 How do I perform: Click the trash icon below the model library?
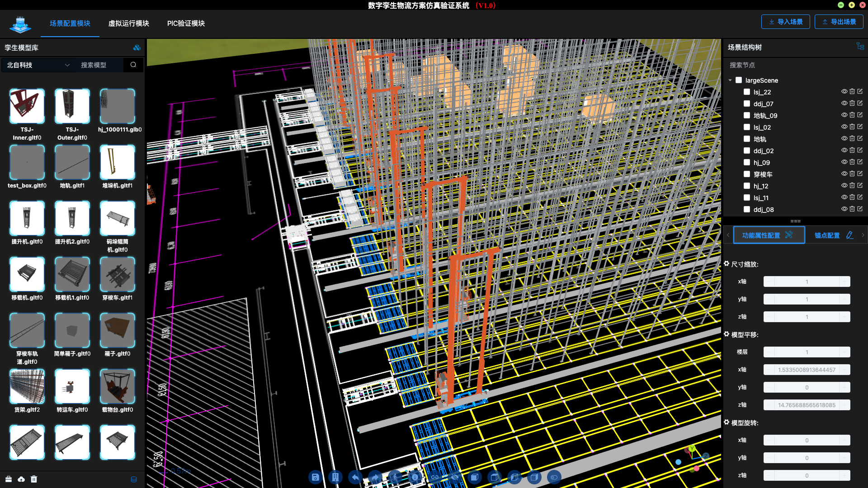(x=34, y=479)
